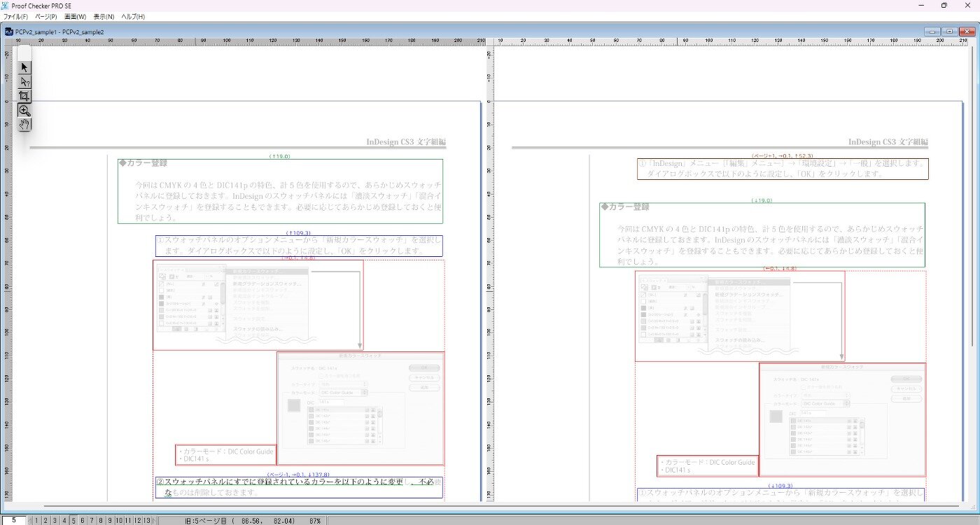Click the document icon in the PCPv2_sample1 title bar
Screen dimensions: 980x525
coord(9,31)
